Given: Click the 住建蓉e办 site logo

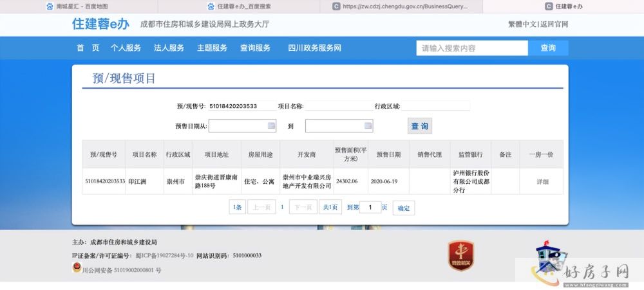Looking at the screenshot, I should [100, 24].
